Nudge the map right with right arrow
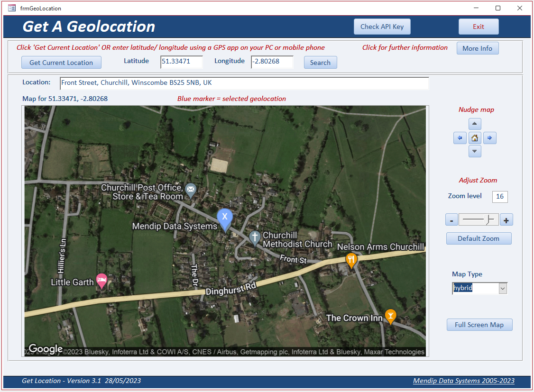This screenshot has width=534, height=392. [x=489, y=138]
